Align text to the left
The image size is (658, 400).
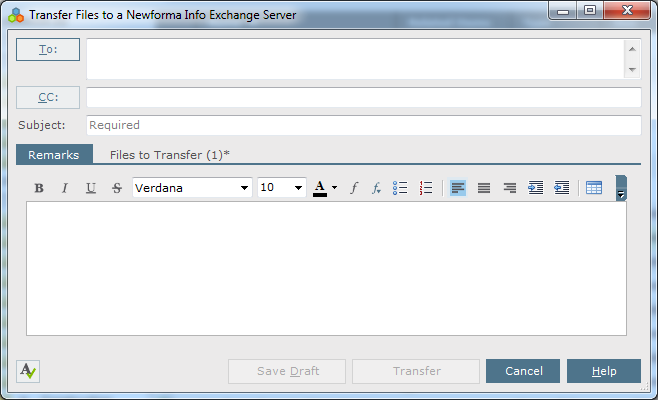tap(458, 188)
